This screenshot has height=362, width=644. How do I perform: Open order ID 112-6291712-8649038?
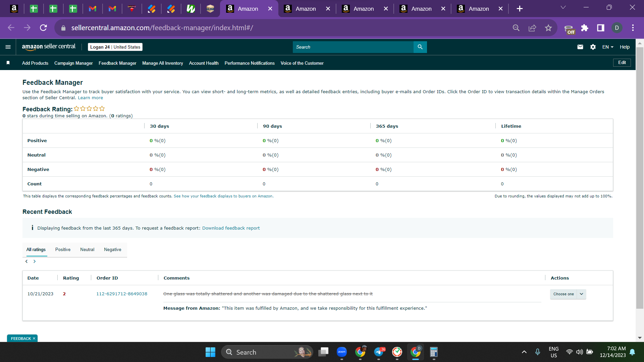click(122, 294)
